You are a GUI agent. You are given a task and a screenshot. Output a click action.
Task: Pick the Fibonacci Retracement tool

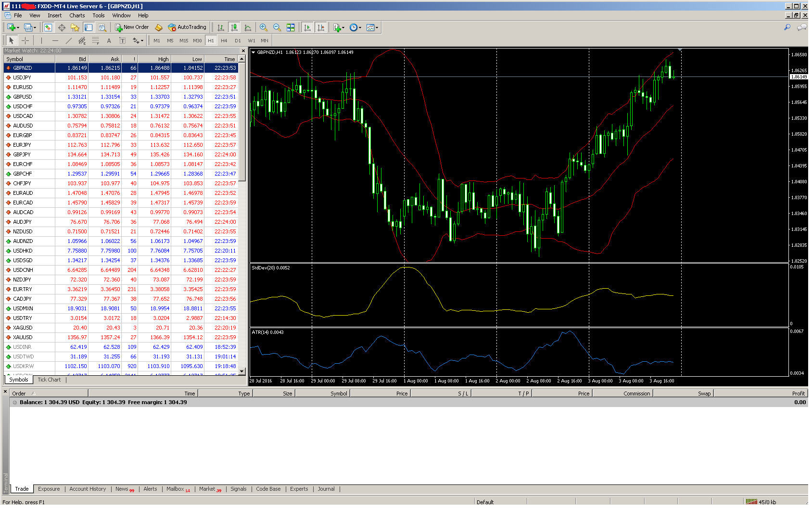pos(96,40)
